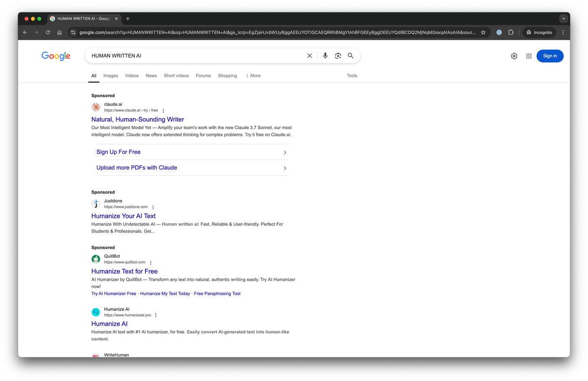Image resolution: width=588 pixels, height=381 pixels.
Task: Click the Google logo
Action: click(56, 56)
